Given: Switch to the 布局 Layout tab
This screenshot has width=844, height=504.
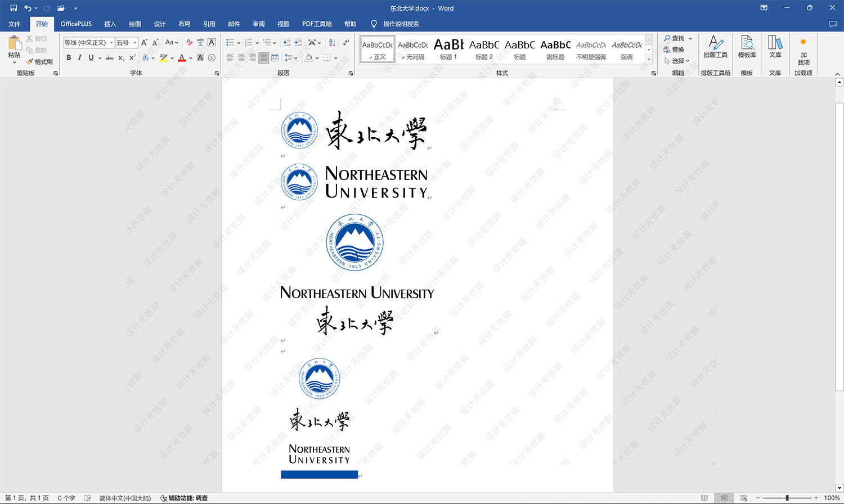Looking at the screenshot, I should (185, 24).
